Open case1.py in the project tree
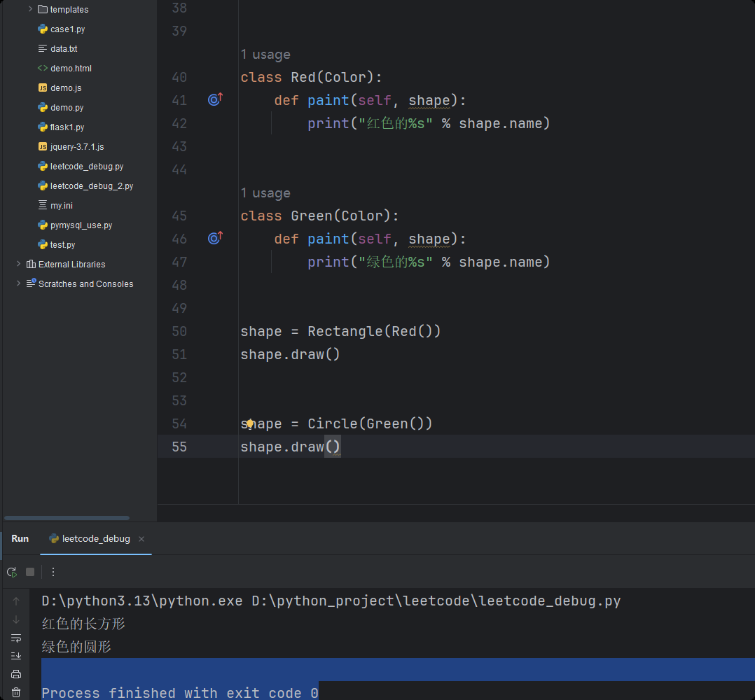755x700 pixels. click(x=62, y=29)
